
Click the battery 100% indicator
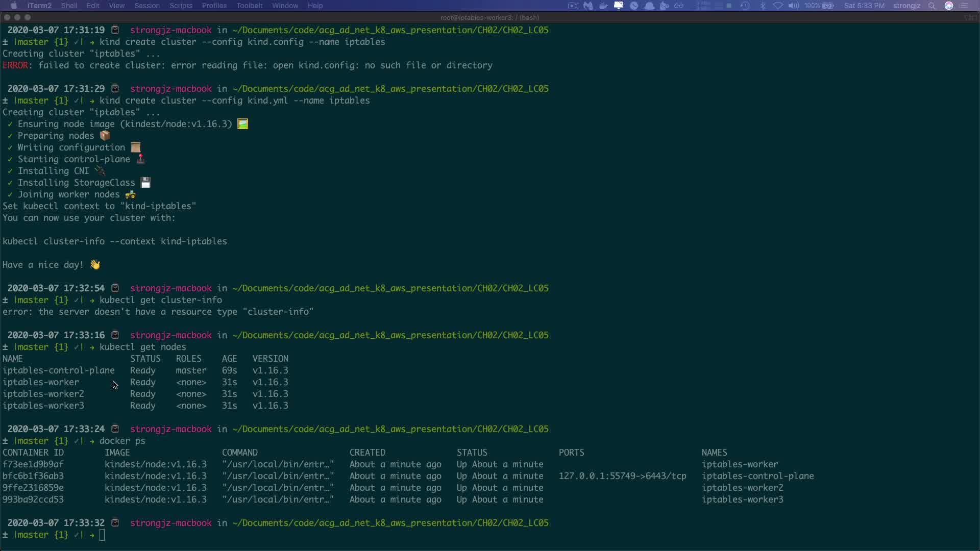coord(819,6)
